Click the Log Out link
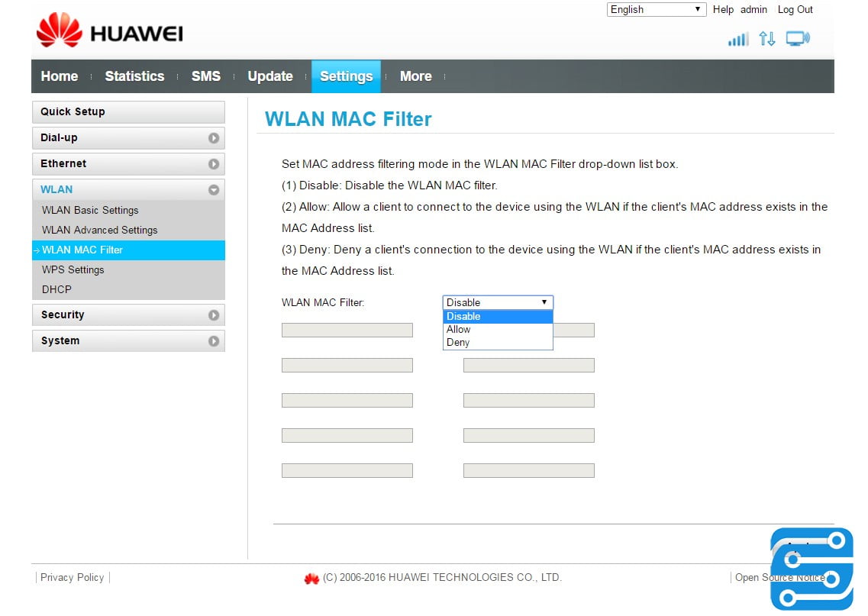The width and height of the screenshot is (868, 616). coord(795,9)
